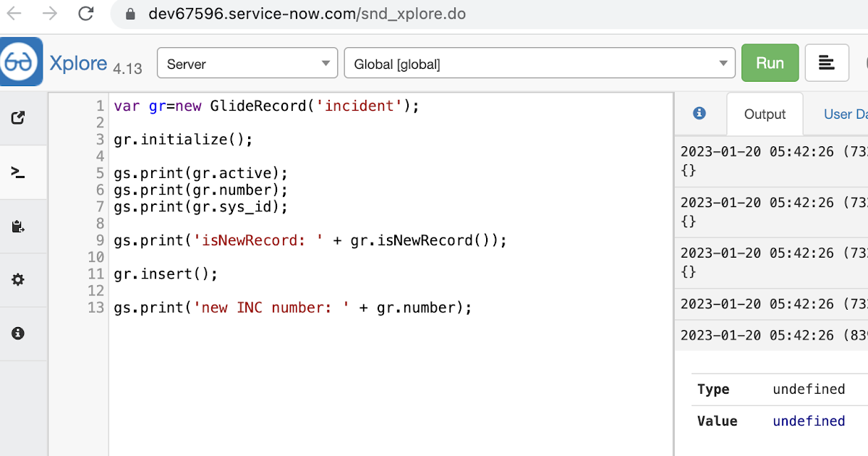868x456 pixels.
Task: Open the Server target dropdown
Action: point(247,63)
